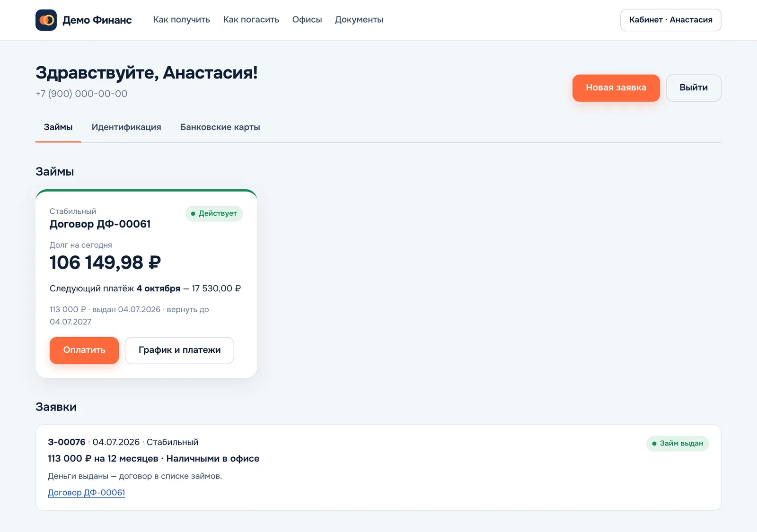The image size is (757, 532).
Task: Click application number З-00076
Action: tap(67, 442)
